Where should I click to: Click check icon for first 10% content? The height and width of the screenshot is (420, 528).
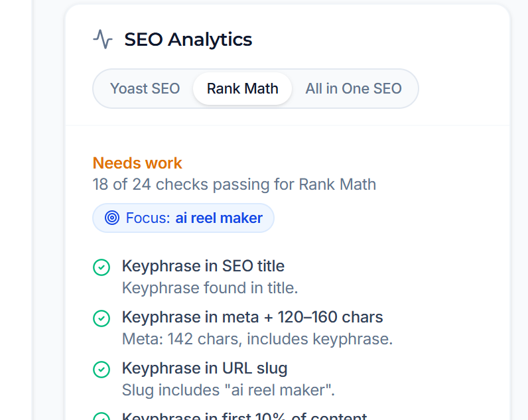click(101, 417)
